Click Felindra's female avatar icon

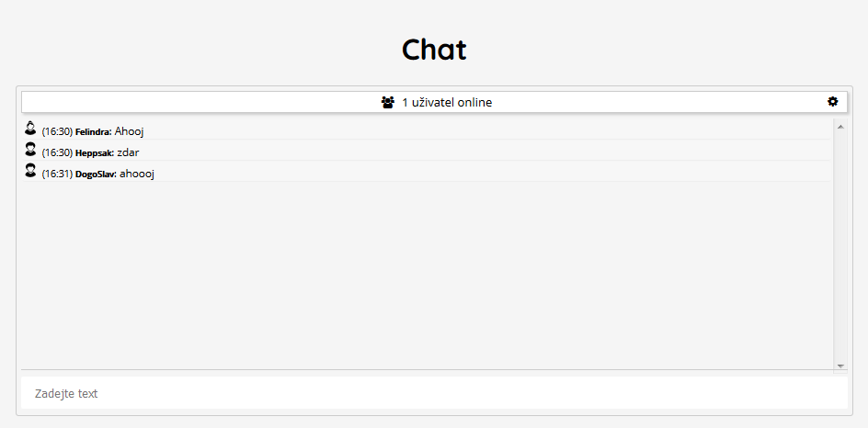[30, 128]
